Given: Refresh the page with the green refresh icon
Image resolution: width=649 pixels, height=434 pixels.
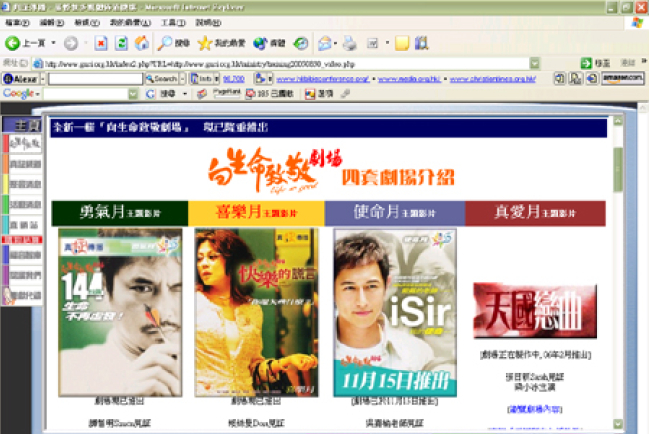Looking at the screenshot, I should (121, 44).
